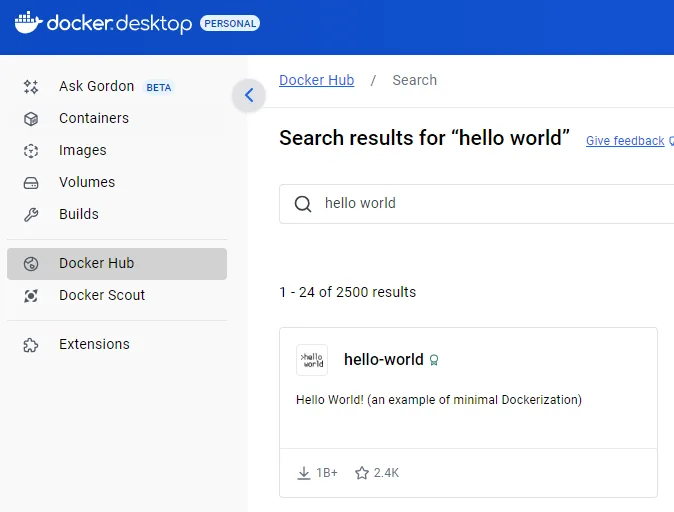
Task: Click the PERSONAL plan badge
Action: [x=230, y=23]
